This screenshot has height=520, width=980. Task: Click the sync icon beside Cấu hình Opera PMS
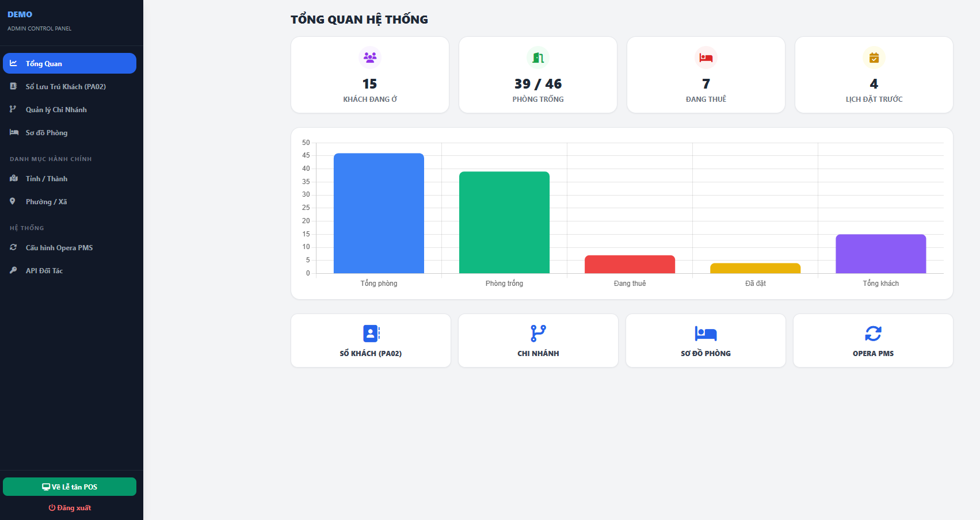pyautogui.click(x=13, y=247)
